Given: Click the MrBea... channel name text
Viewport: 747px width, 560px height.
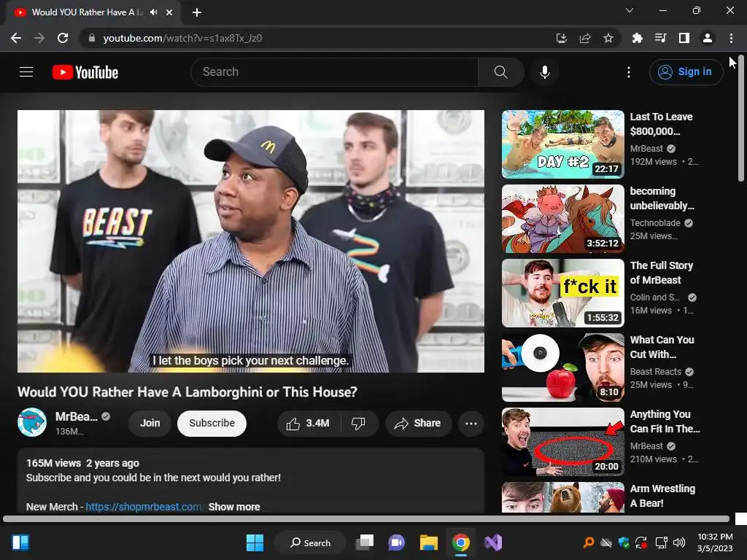Looking at the screenshot, I should [x=76, y=416].
